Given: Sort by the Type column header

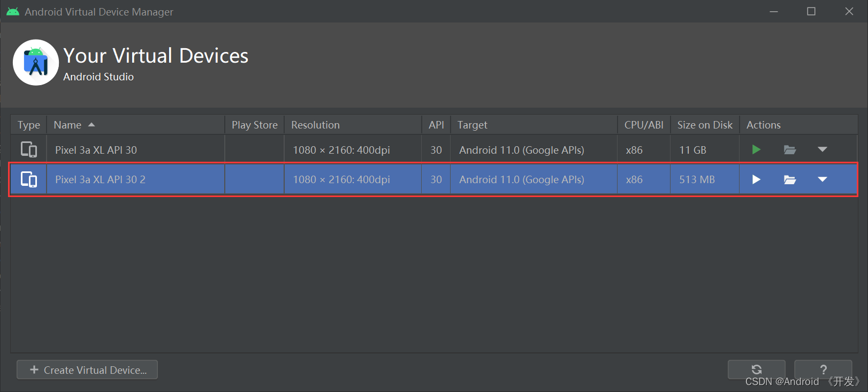Looking at the screenshot, I should click(x=29, y=125).
